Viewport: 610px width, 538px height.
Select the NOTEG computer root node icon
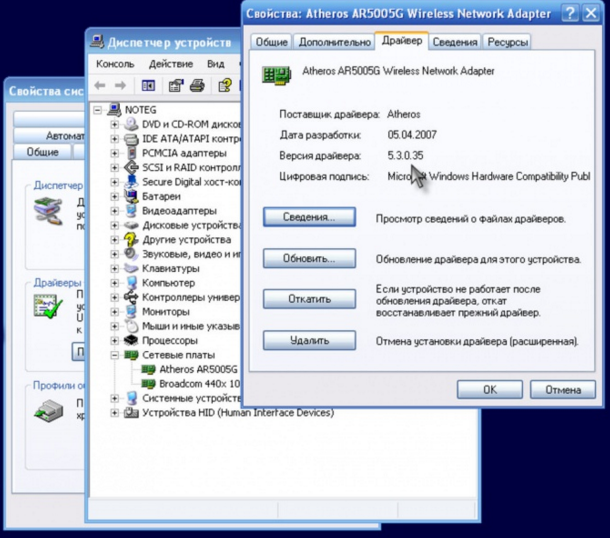point(114,110)
